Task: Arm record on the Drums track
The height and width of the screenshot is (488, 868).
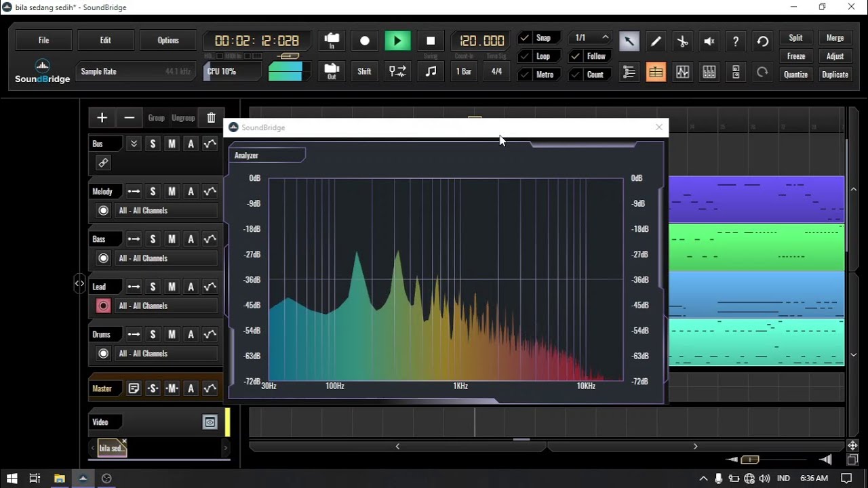Action: point(103,353)
